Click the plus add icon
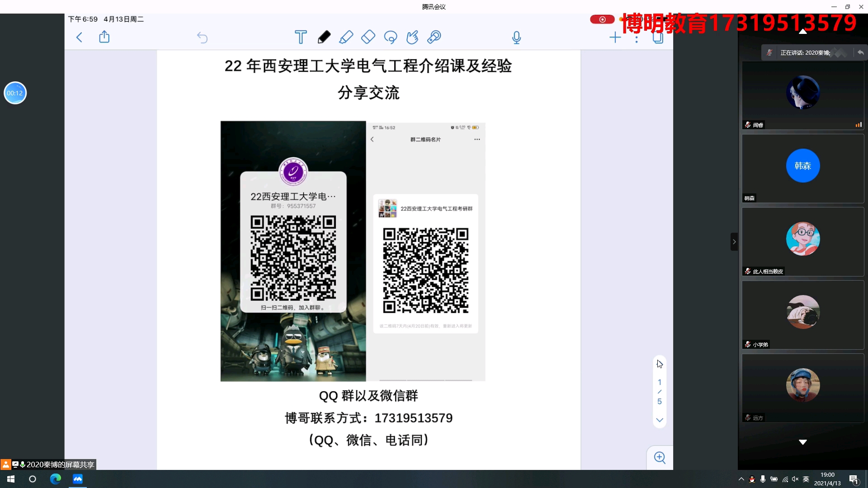 pyautogui.click(x=615, y=38)
